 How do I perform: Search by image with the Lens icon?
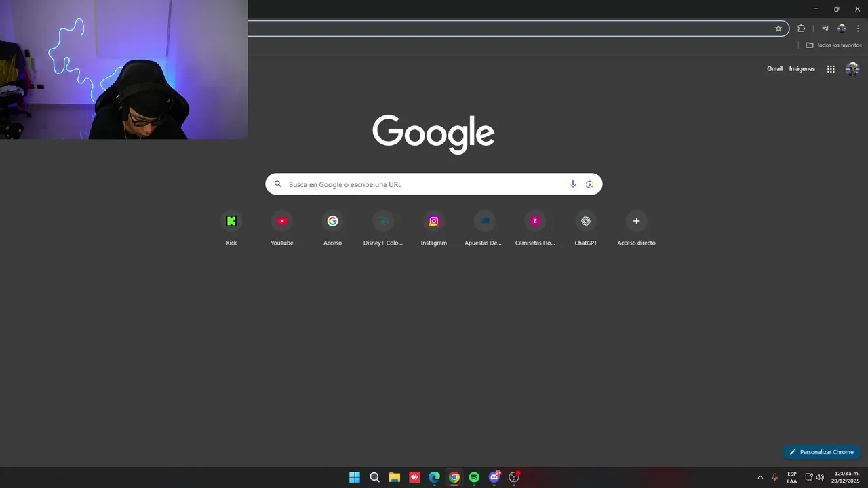click(x=589, y=184)
